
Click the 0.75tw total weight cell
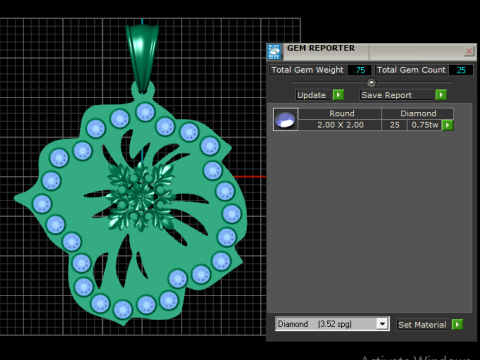pos(425,125)
